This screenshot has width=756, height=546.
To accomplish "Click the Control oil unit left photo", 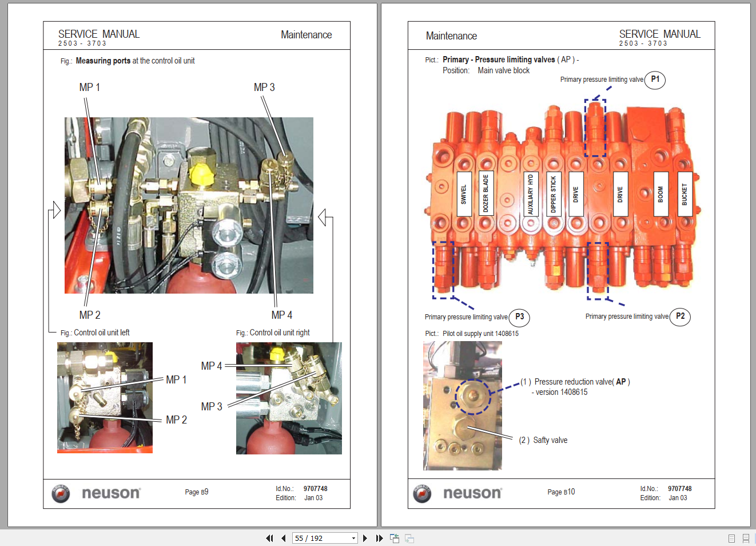I will pos(104,397).
